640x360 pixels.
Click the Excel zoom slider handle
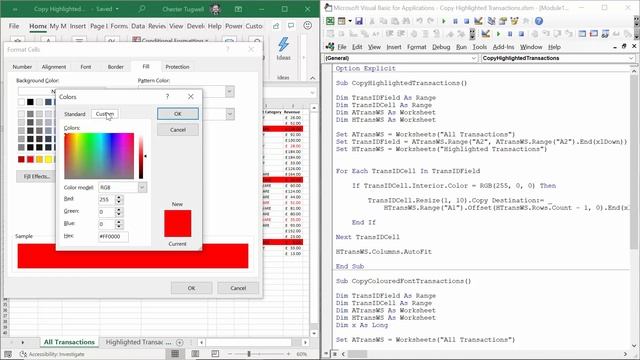(x=249, y=354)
